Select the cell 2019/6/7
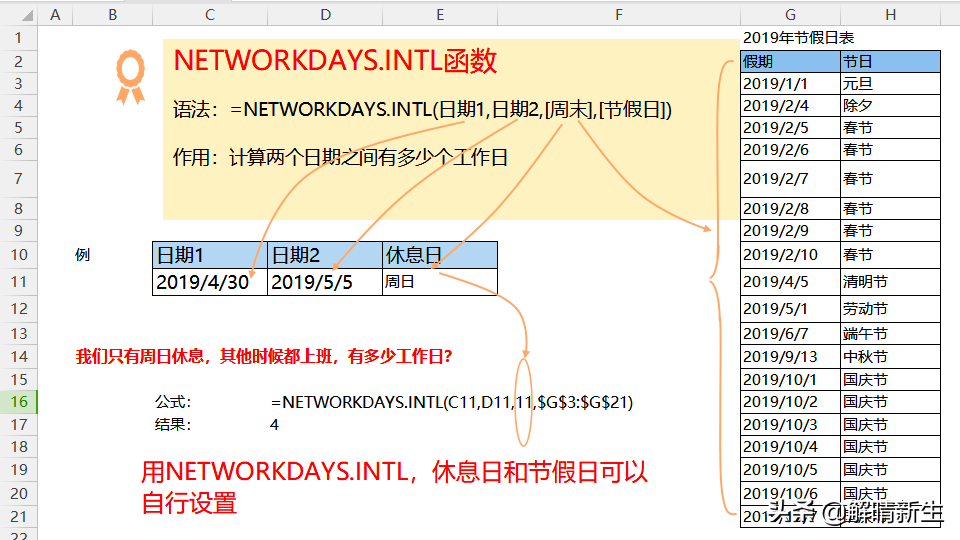The width and height of the screenshot is (960, 540). point(790,334)
